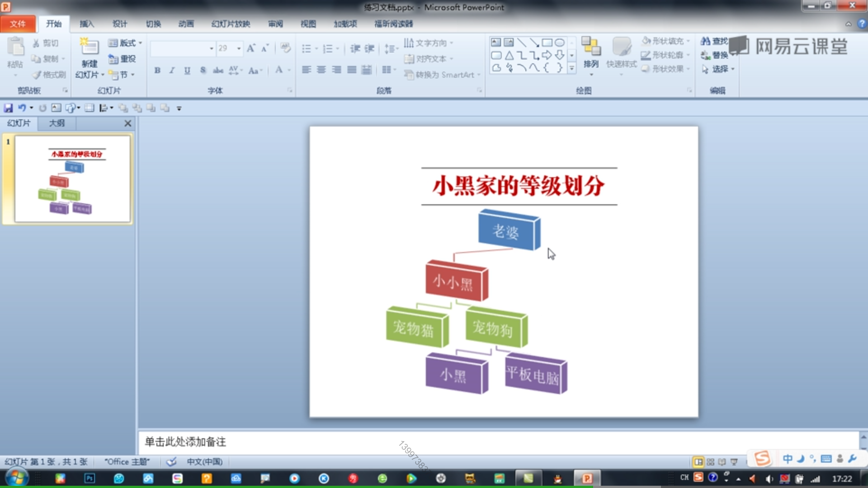
Task: Select slide 1 thumbnail in the slides panel
Action: pyautogui.click(x=68, y=179)
